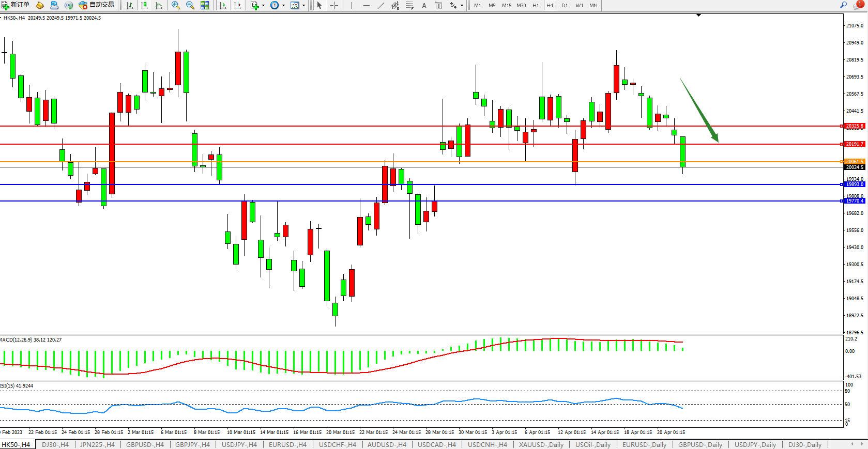Open the EURUSD-,H4 chart tab
Viewport: 868px width, 449px height.
[x=287, y=444]
